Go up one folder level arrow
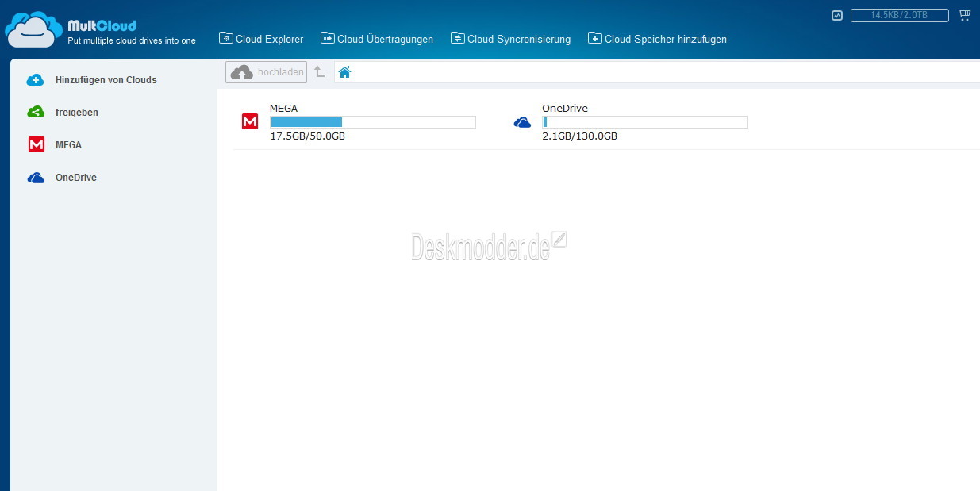The image size is (980, 491). pyautogui.click(x=320, y=72)
